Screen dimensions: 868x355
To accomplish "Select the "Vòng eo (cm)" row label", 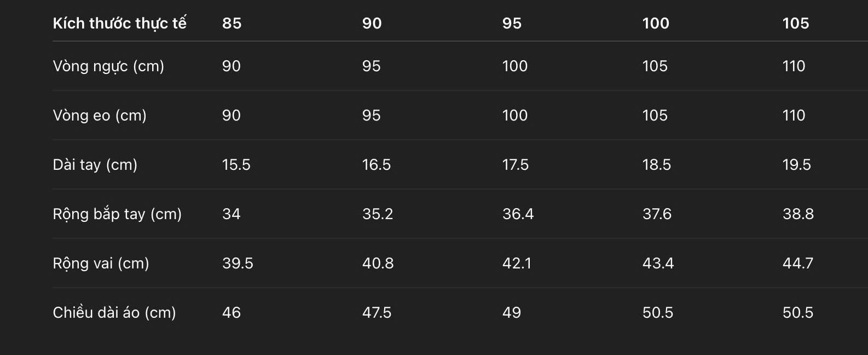I will tap(100, 115).
